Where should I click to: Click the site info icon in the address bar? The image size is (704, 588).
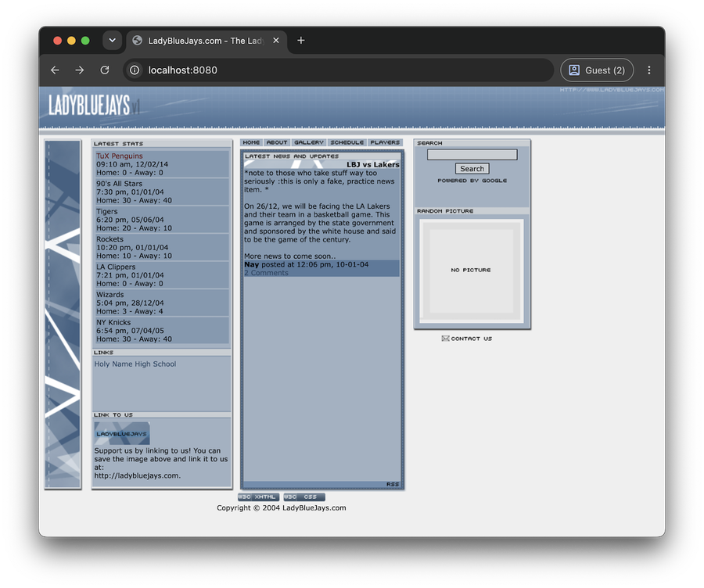pos(135,70)
